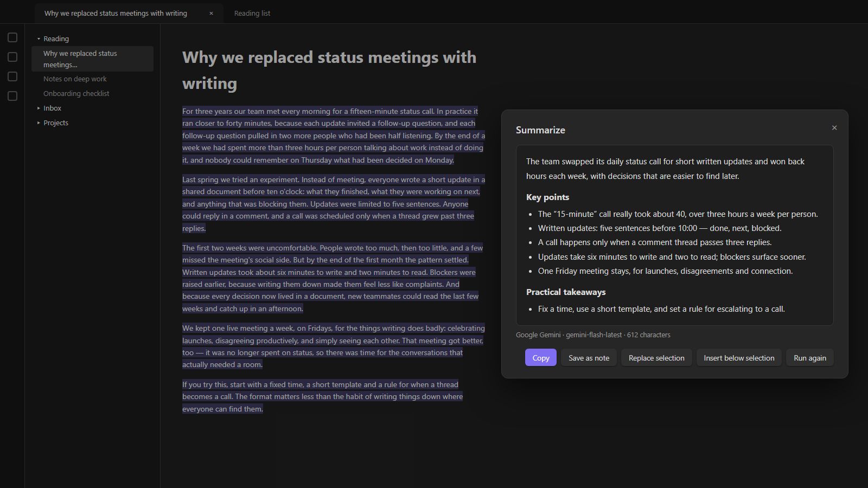This screenshot has width=868, height=488.
Task: Click the topmost square icon in the left ribbon
Action: pos(12,37)
